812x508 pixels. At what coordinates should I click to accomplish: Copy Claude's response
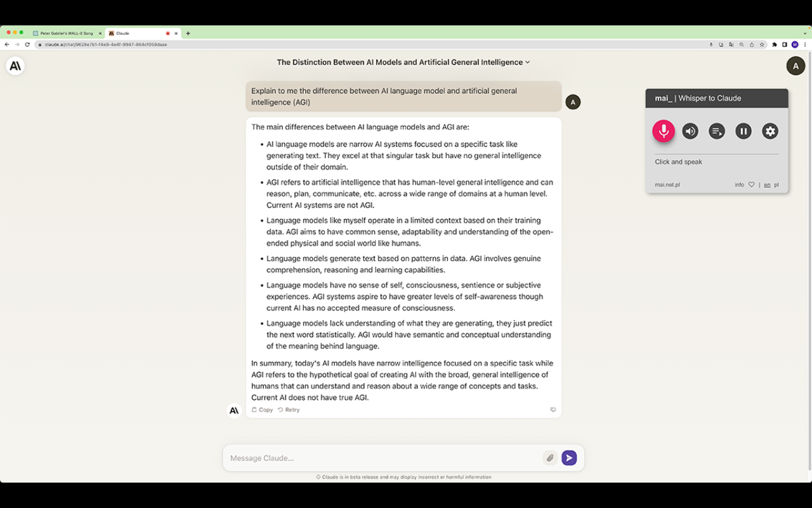(262, 410)
